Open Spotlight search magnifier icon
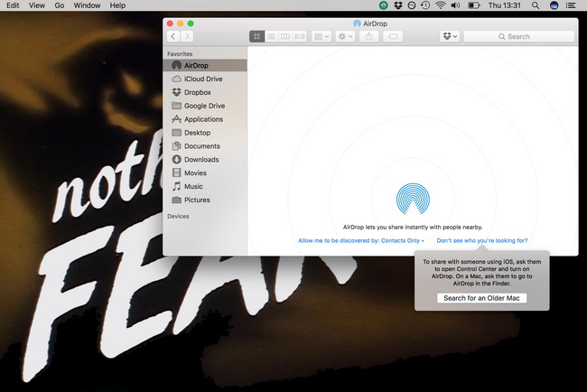 [x=536, y=5]
